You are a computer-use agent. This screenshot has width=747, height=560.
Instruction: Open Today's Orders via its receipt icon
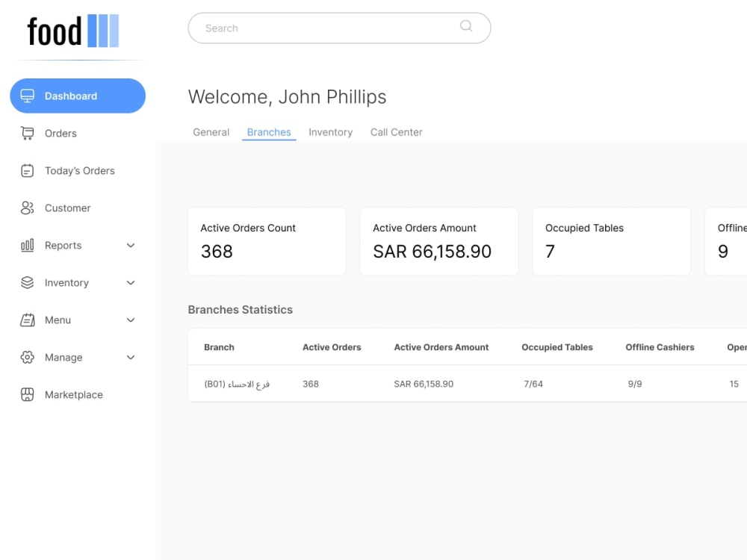[28, 170]
